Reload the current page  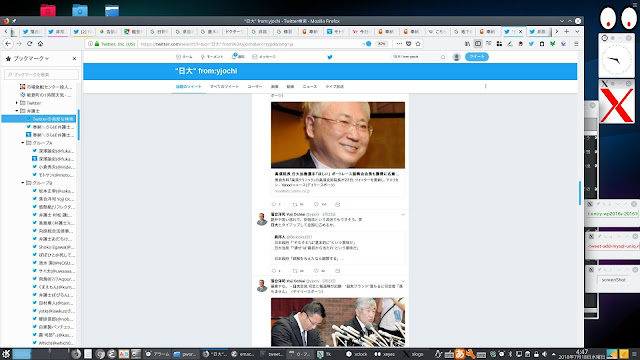pos(29,44)
